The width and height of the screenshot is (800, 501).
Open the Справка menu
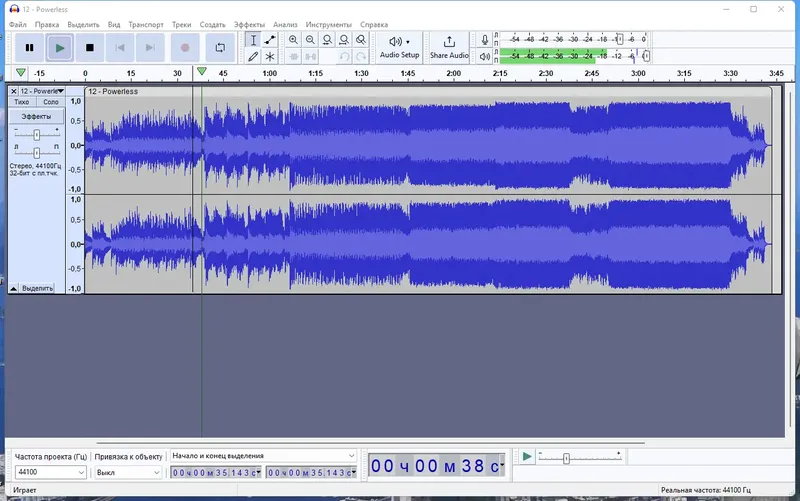point(374,24)
